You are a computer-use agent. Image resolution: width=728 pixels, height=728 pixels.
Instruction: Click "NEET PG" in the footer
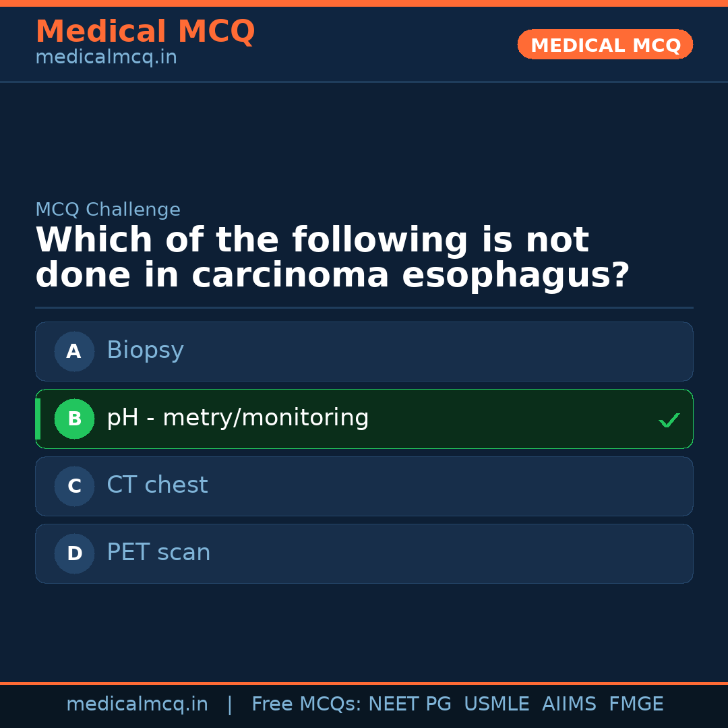pyautogui.click(x=410, y=704)
